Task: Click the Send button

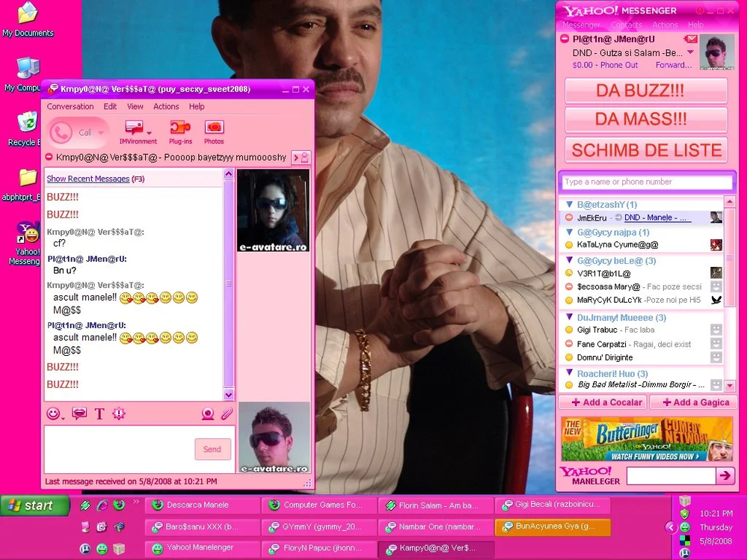Action: (212, 449)
